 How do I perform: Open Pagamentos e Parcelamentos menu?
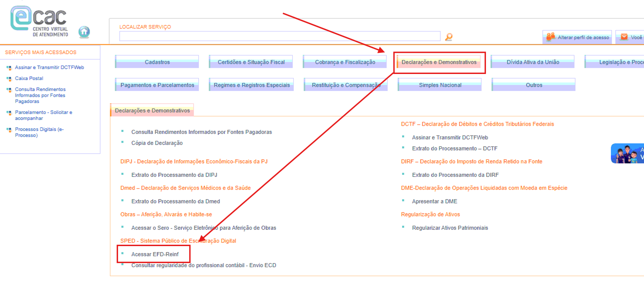[x=157, y=85]
